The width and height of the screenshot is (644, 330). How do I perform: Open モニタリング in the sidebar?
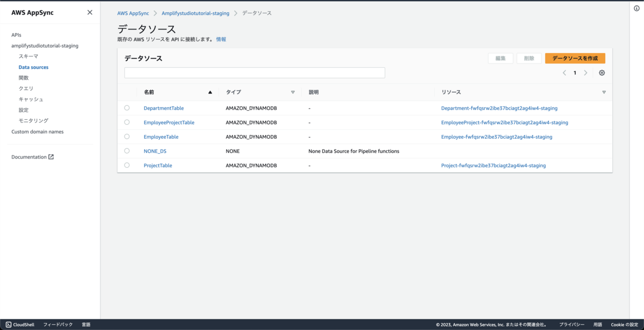[33, 120]
